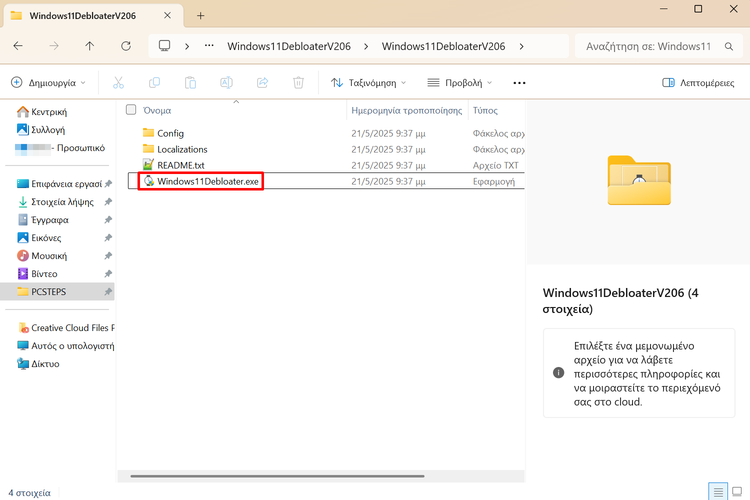Open Κεντρική home in sidebar

tap(42, 112)
